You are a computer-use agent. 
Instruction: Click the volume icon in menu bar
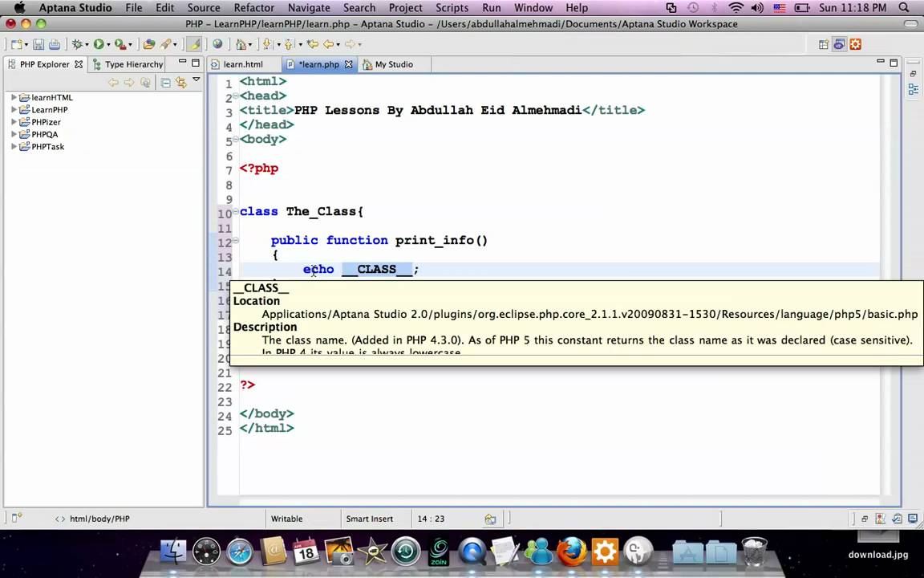pyautogui.click(x=758, y=8)
